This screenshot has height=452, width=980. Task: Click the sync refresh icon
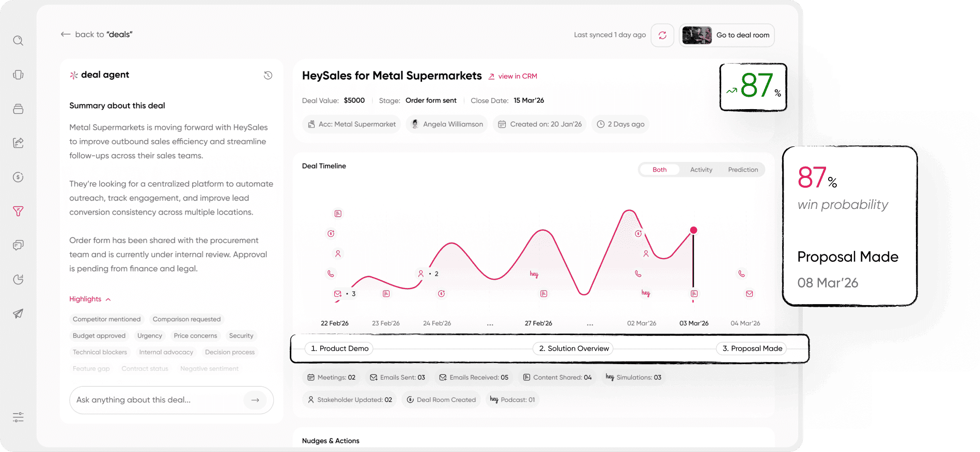click(662, 35)
